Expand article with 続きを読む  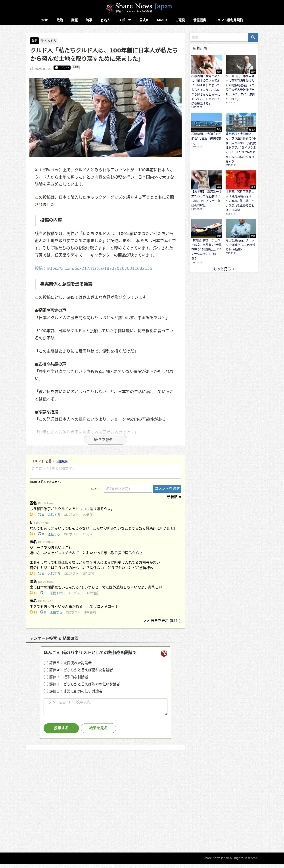pyautogui.click(x=106, y=440)
